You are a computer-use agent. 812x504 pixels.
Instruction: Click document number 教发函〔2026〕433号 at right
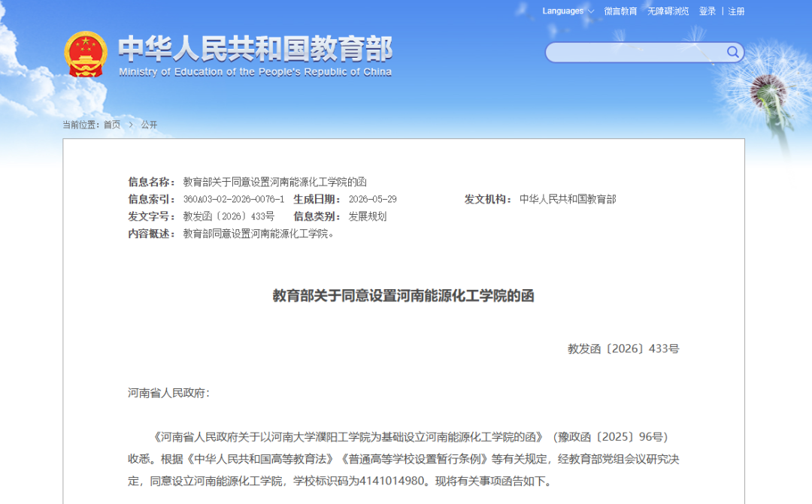coord(623,349)
